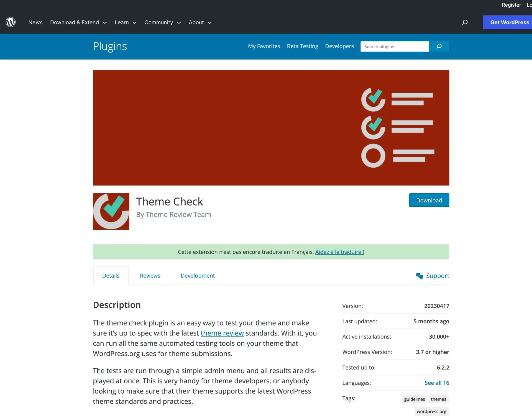Click the See all 16 languages link
Screen dimensions: 532x418
pos(437,383)
